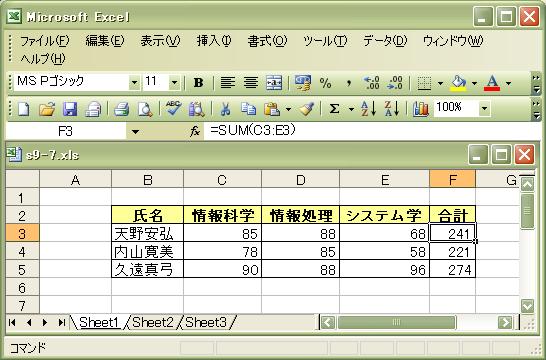Print with the printer icon
This screenshot has width=546, height=360.
click(122, 109)
